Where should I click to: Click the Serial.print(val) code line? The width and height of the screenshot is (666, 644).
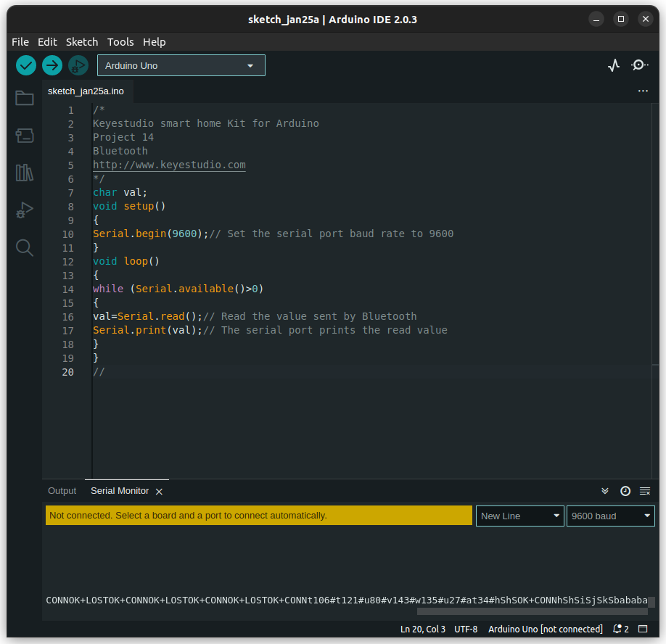click(270, 330)
